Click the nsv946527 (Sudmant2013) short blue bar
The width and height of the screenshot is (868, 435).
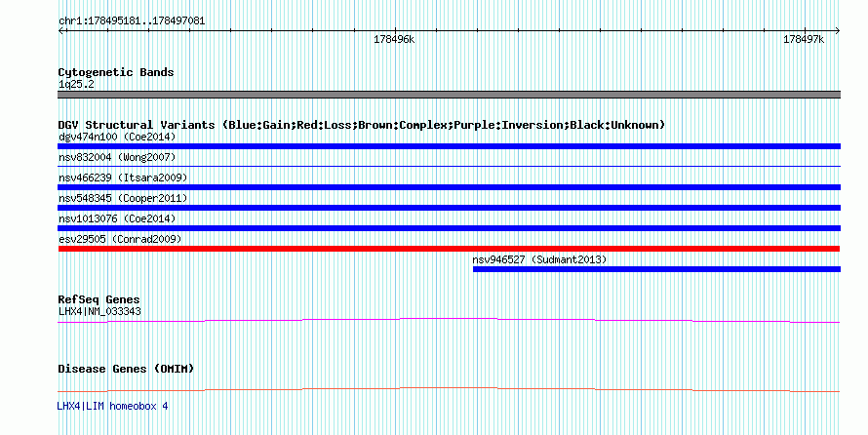(x=656, y=269)
